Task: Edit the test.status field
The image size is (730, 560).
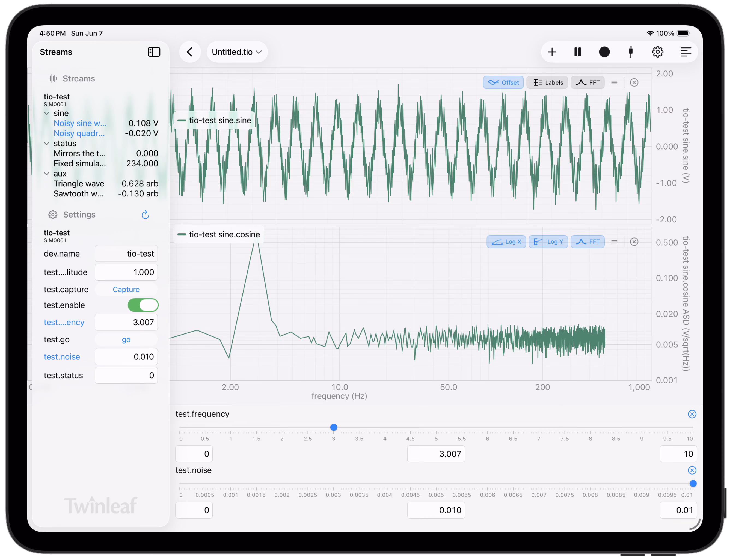Action: coord(126,375)
